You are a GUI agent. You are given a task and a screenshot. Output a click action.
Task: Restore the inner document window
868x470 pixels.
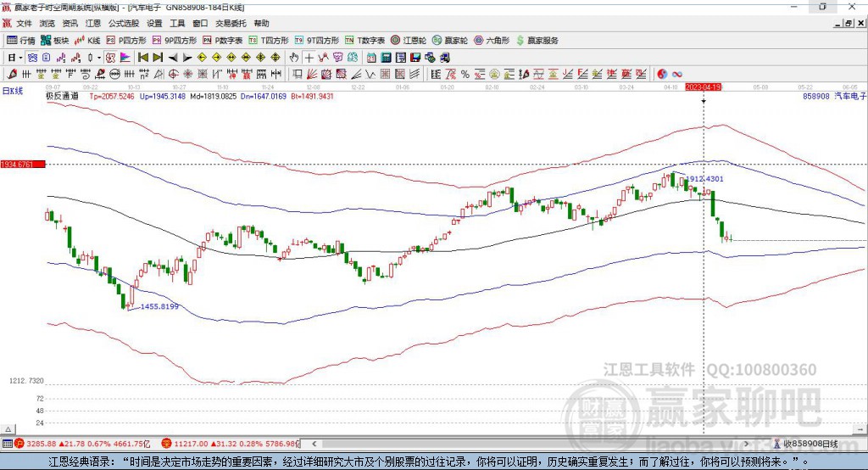click(849, 23)
